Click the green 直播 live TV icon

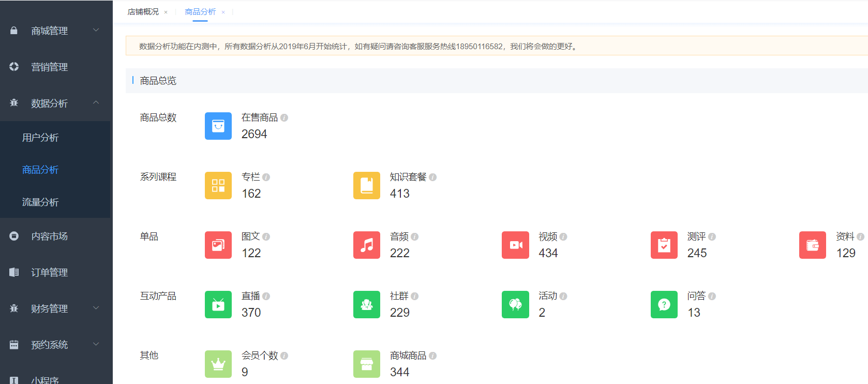pyautogui.click(x=218, y=304)
